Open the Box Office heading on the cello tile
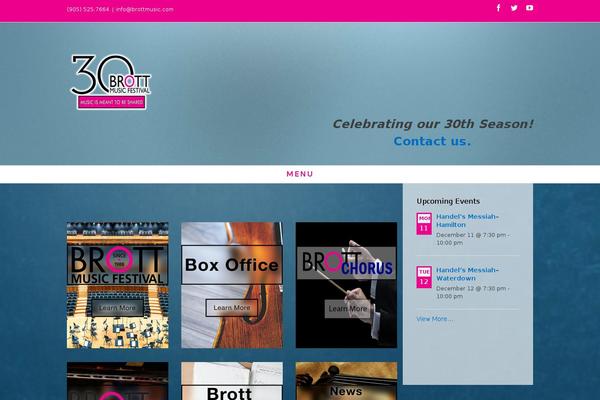 (232, 265)
